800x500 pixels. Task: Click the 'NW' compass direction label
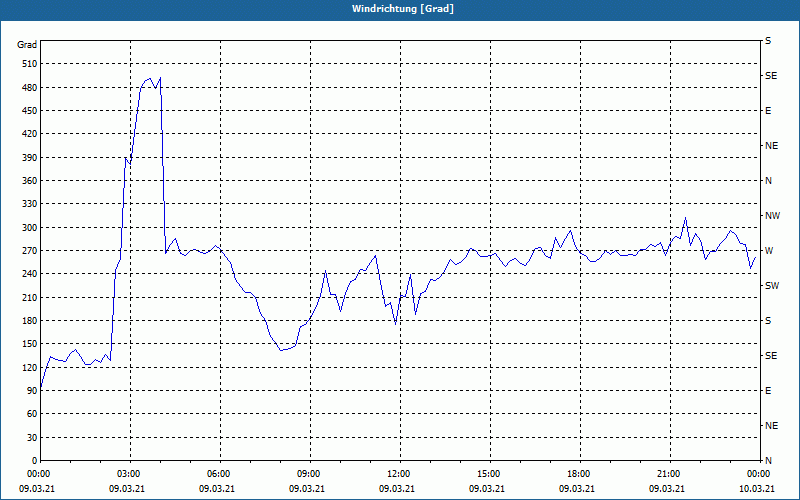[x=772, y=216]
